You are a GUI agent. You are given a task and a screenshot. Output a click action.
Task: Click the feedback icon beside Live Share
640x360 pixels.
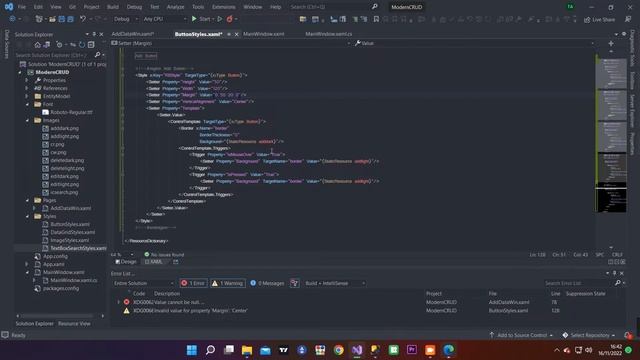click(628, 20)
